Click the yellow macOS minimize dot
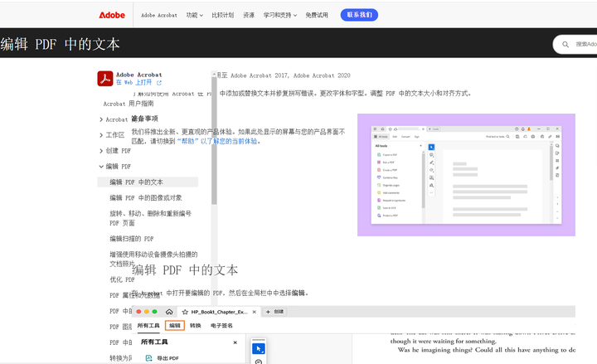This screenshot has width=597, height=364. (147, 312)
